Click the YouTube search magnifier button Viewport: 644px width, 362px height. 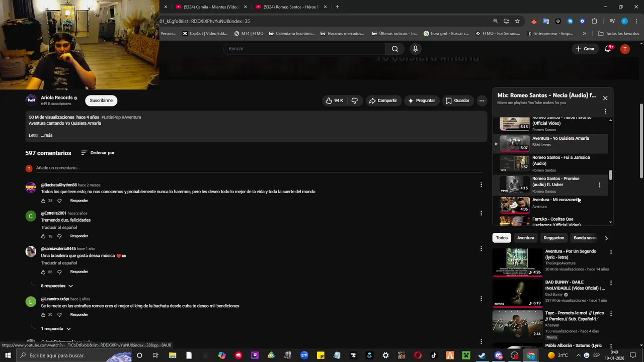[395, 49]
